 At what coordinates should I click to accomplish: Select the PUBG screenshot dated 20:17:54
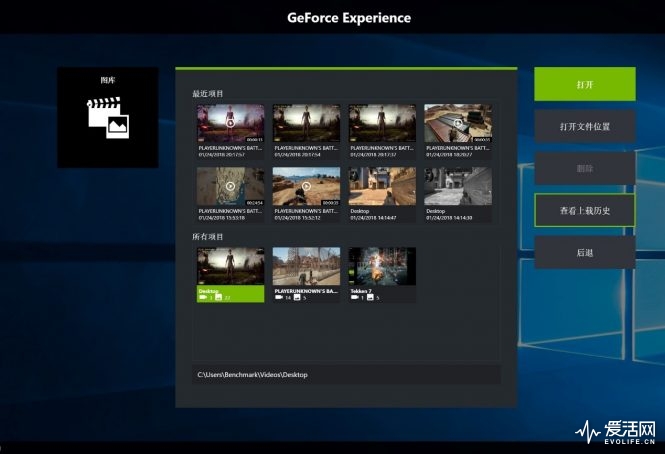pyautogui.click(x=306, y=123)
